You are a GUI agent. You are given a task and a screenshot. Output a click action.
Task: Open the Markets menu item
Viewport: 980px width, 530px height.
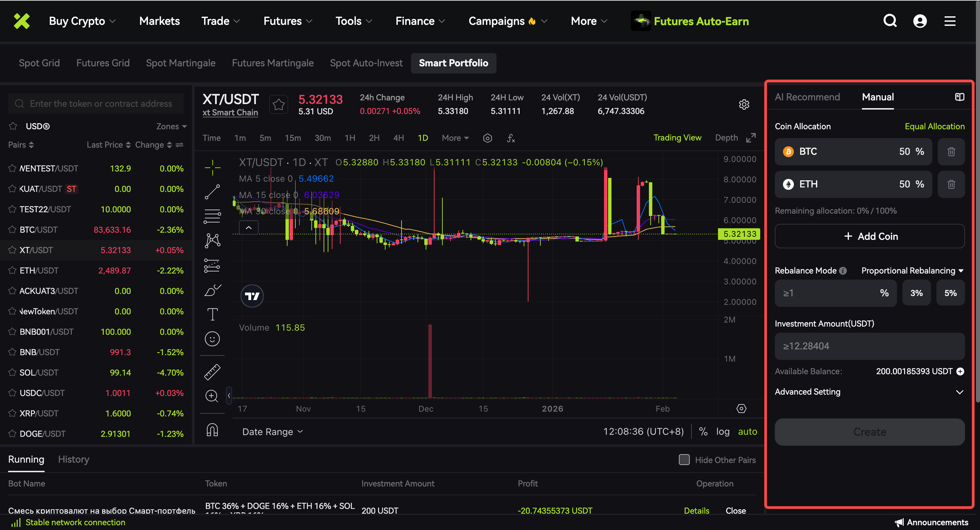(x=159, y=21)
